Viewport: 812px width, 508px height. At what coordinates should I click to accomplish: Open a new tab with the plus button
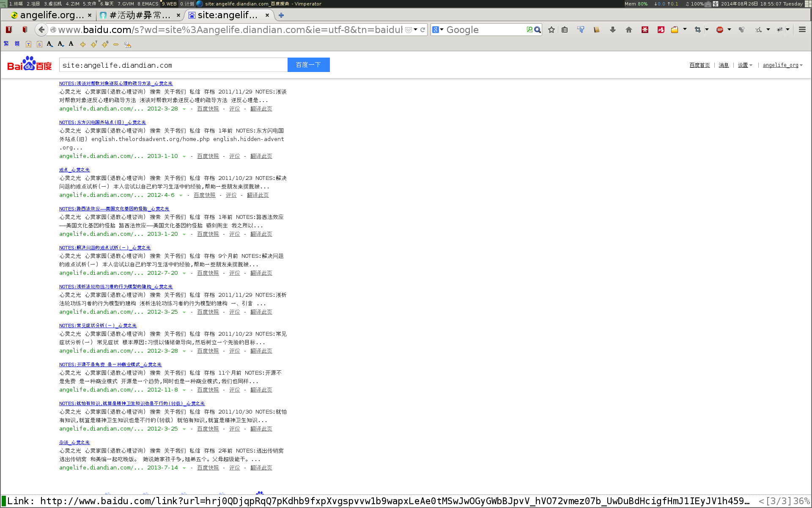pyautogui.click(x=281, y=15)
